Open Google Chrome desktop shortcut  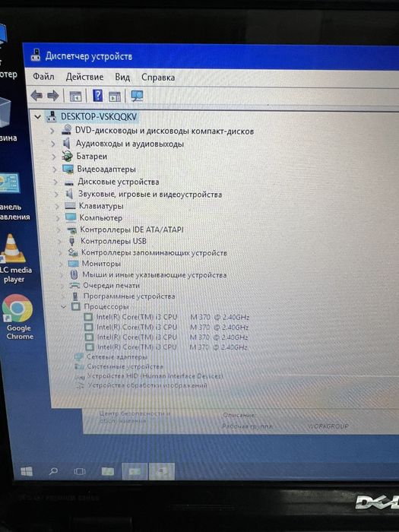(19, 317)
